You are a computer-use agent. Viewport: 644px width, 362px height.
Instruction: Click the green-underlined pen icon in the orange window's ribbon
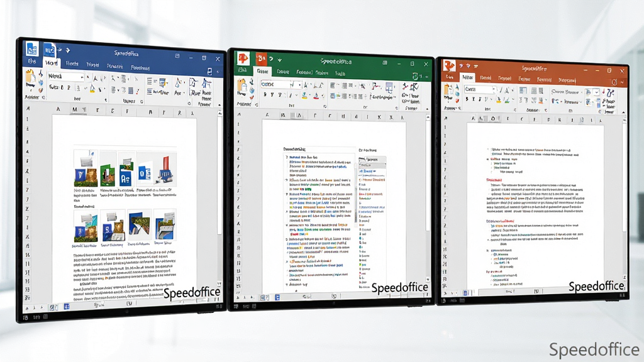507,100
